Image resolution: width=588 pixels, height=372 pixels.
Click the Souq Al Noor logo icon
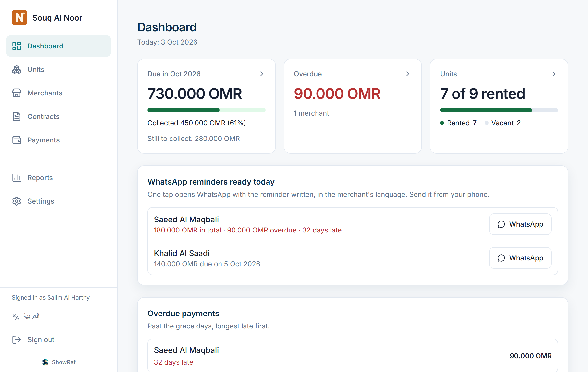pyautogui.click(x=20, y=18)
